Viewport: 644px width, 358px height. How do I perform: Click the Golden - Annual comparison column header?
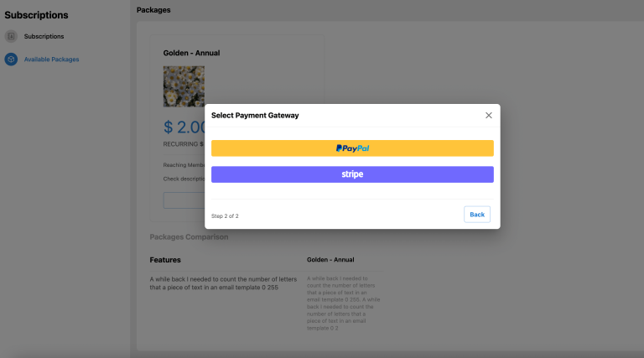[330, 259]
